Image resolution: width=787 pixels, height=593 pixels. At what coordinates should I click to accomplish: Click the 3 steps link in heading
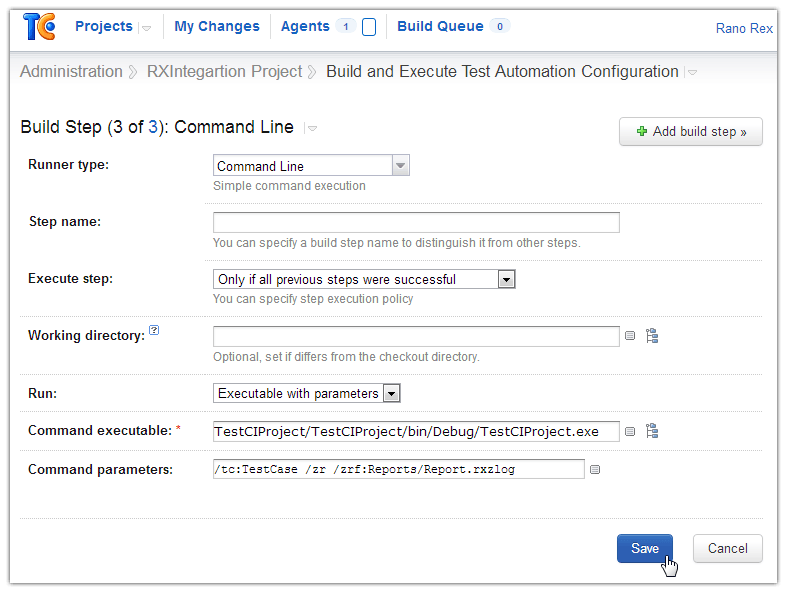coord(153,127)
